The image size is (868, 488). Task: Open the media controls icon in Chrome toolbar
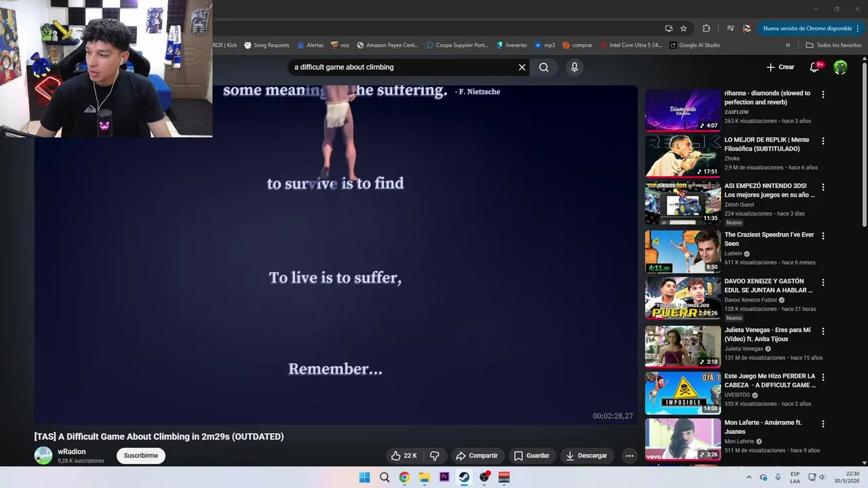click(730, 28)
